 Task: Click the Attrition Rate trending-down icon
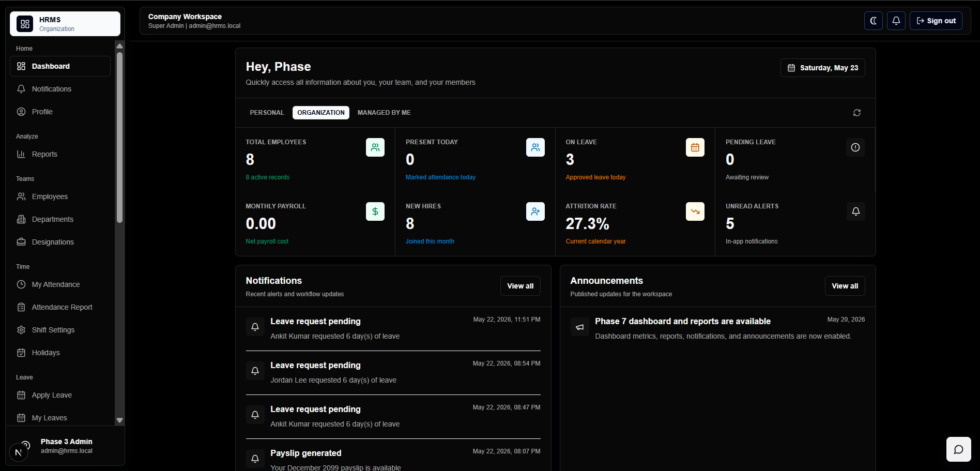[x=695, y=211]
